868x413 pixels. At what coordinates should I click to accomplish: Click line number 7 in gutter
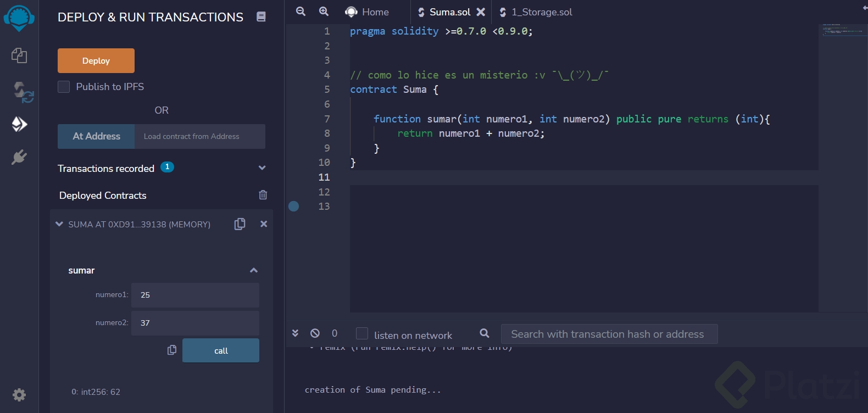(x=327, y=119)
